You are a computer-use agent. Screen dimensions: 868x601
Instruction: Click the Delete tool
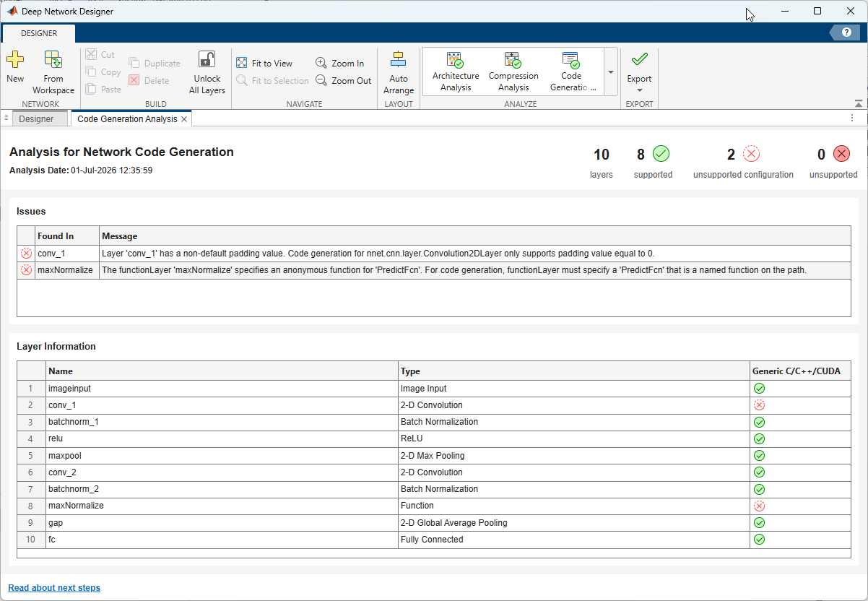coord(149,81)
